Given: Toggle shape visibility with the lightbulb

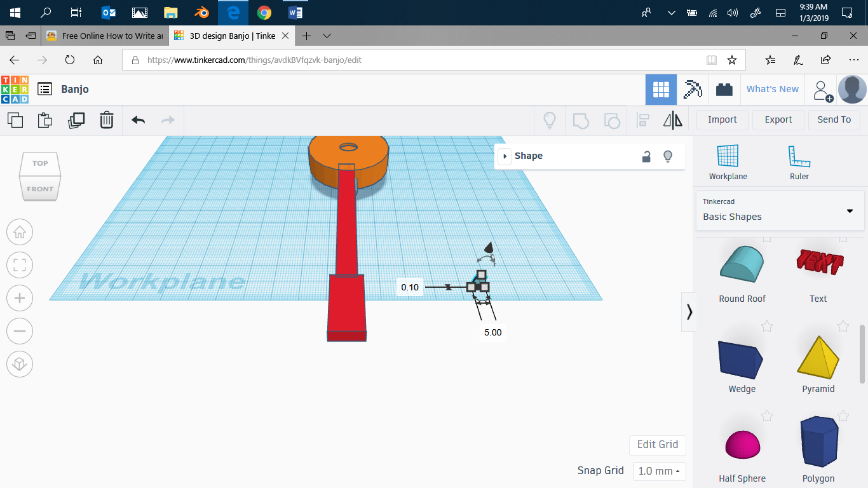Looking at the screenshot, I should [668, 156].
